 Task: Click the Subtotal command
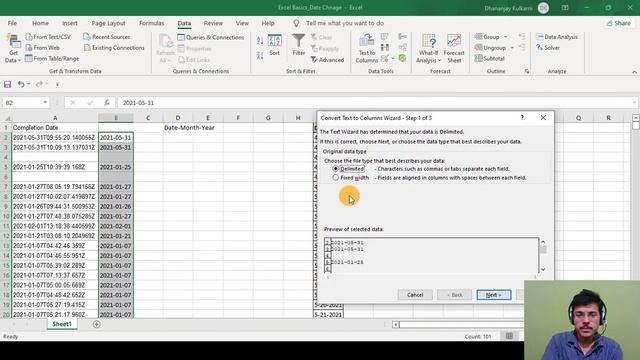(x=490, y=59)
